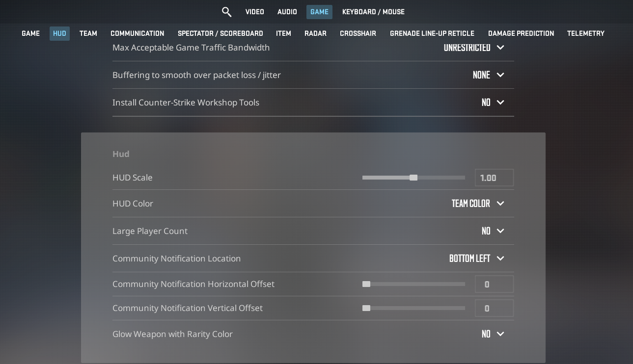
Task: Expand the Max Acceptable Game Traffic Bandwidth dropdown
Action: click(x=500, y=48)
